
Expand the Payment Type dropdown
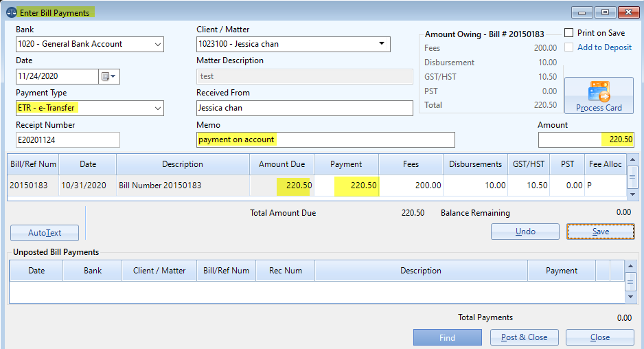click(x=158, y=109)
